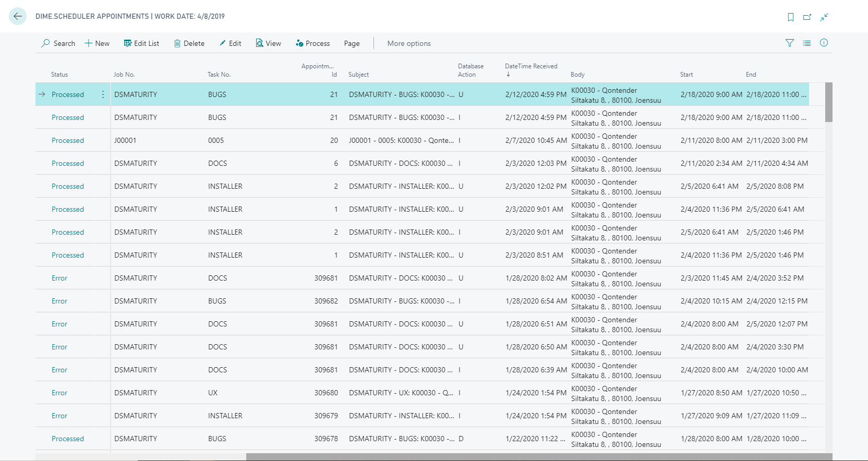Open the Page menu
Screen dimensions: 868x461
tap(352, 43)
